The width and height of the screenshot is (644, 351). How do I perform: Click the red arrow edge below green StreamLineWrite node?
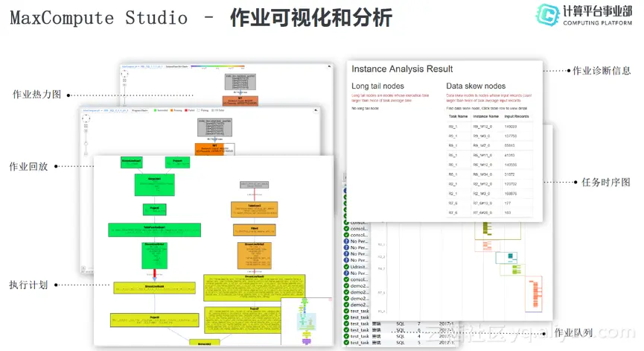pyautogui.click(x=154, y=273)
